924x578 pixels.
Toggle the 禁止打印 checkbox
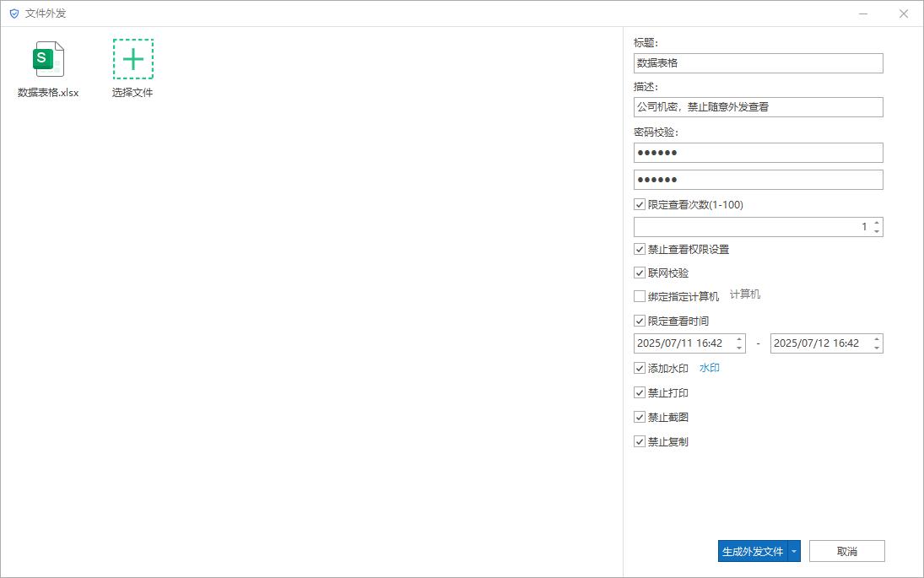[x=639, y=392]
